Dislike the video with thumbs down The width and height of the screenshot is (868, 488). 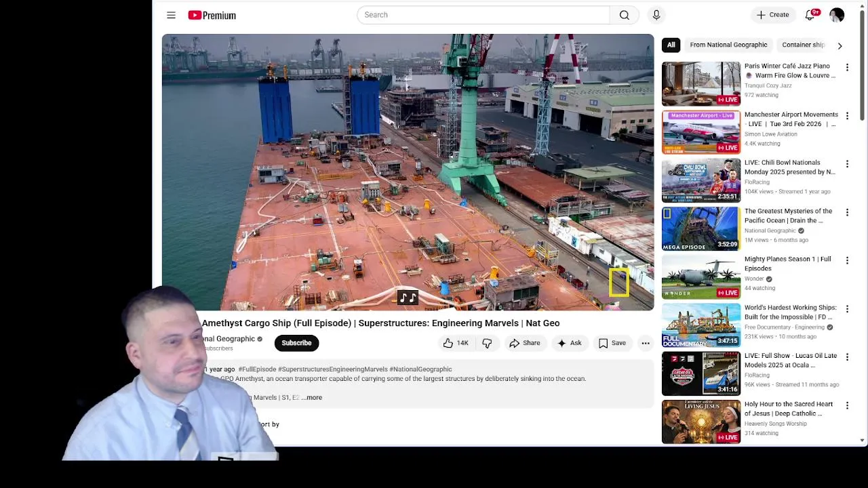(487, 343)
